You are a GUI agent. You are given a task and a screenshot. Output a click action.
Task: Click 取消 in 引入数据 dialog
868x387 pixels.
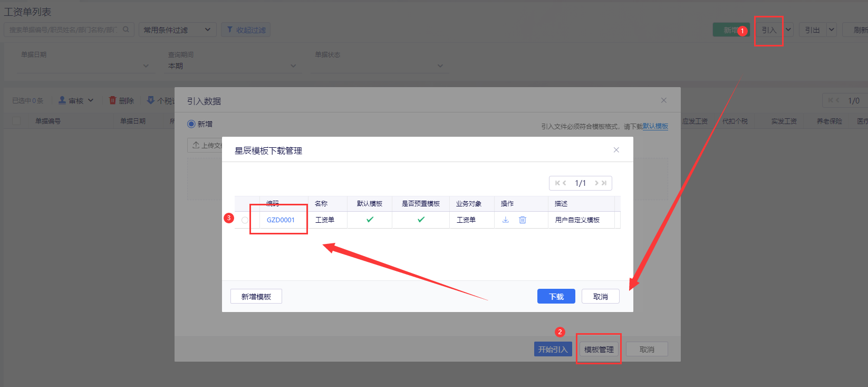tap(647, 349)
